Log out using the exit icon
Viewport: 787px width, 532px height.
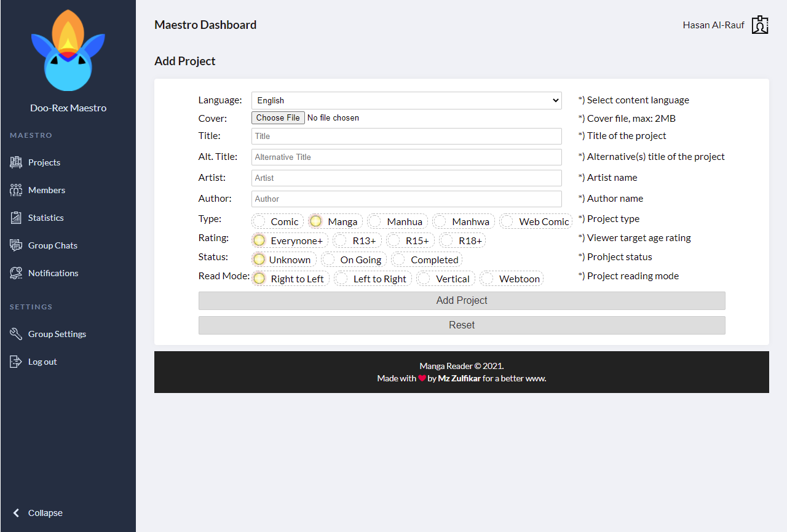15,361
